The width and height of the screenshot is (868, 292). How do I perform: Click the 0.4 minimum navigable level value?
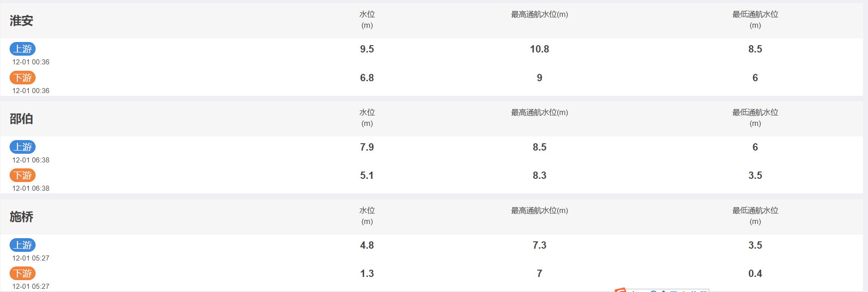coord(755,273)
